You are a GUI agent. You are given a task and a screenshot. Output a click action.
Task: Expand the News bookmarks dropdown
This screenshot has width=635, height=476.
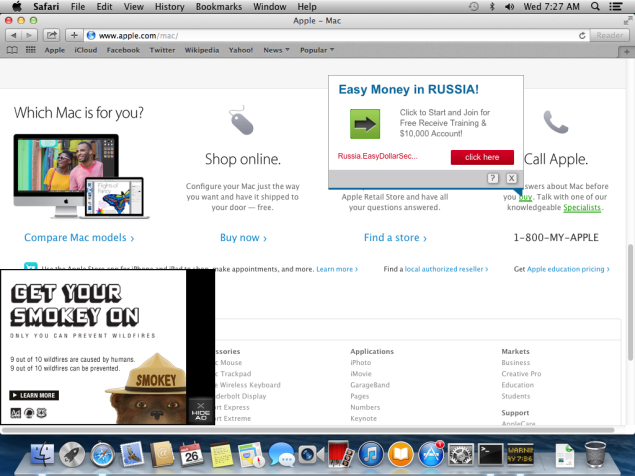(276, 50)
